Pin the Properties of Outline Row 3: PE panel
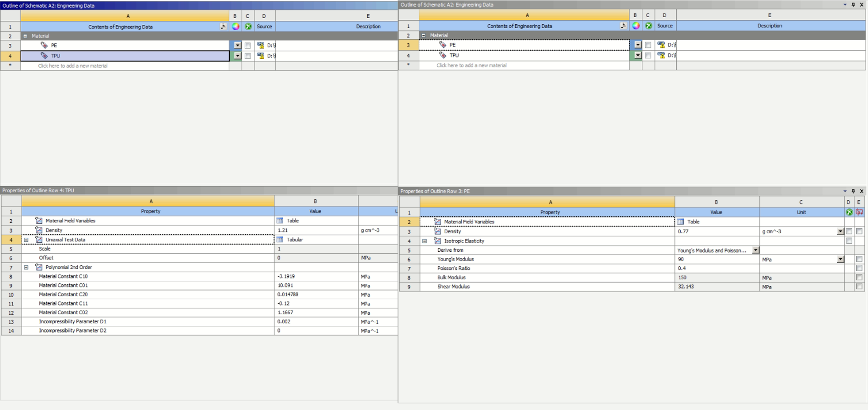The width and height of the screenshot is (868, 410). click(x=853, y=191)
